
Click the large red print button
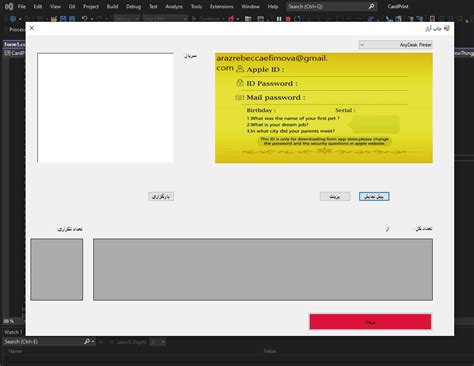[370, 322]
